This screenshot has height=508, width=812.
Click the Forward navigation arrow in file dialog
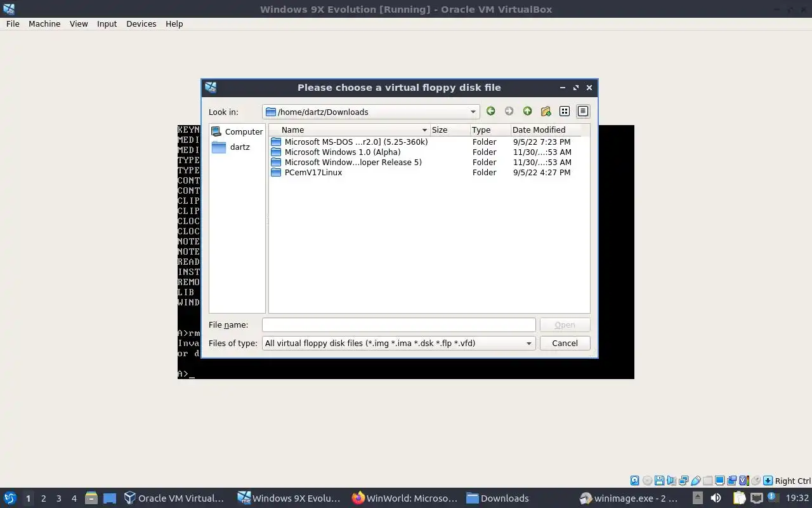coord(509,111)
